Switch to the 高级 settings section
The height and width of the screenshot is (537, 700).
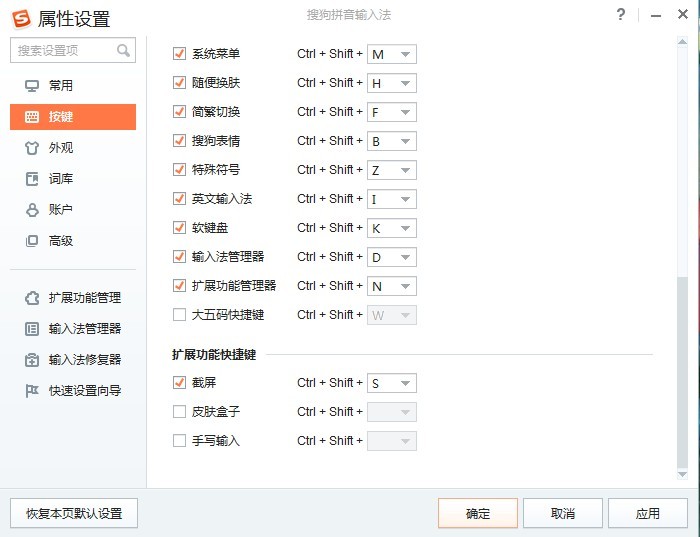pyautogui.click(x=73, y=241)
